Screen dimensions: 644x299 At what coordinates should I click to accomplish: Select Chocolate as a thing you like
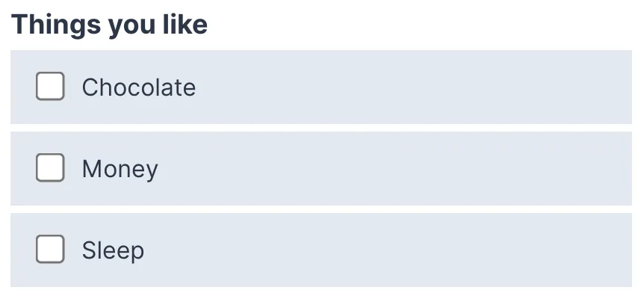point(50,87)
